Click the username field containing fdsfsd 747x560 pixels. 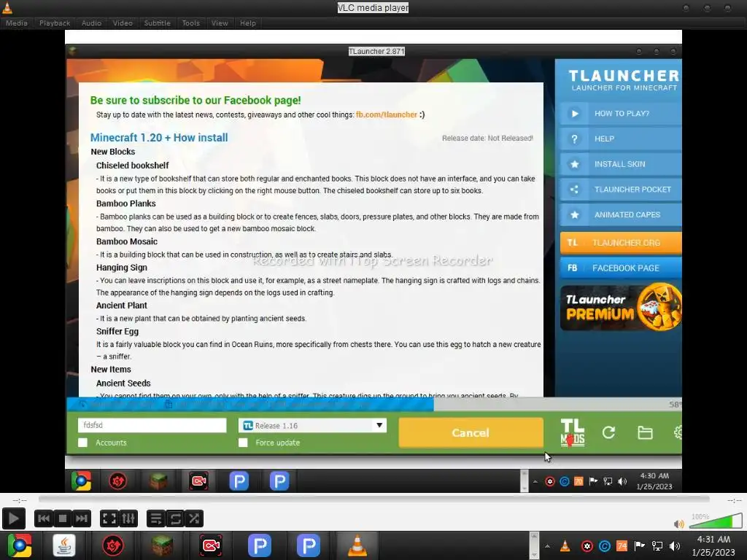pyautogui.click(x=152, y=425)
